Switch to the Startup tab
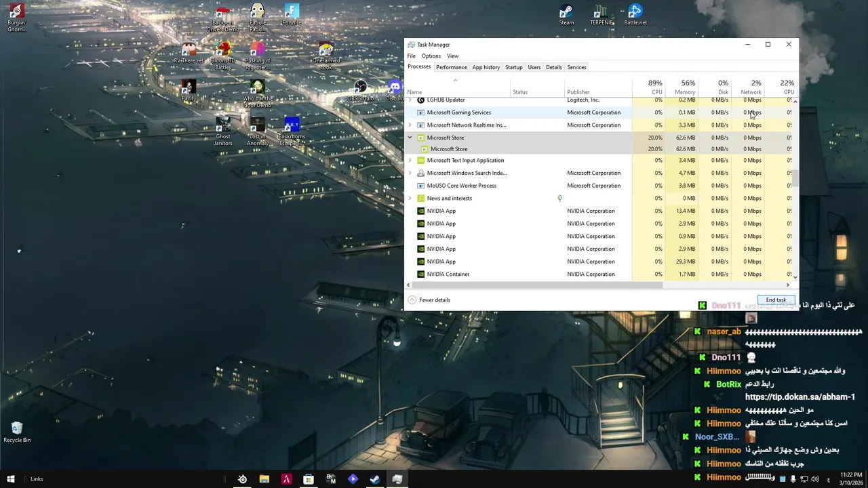This screenshot has width=868, height=488. click(x=514, y=67)
